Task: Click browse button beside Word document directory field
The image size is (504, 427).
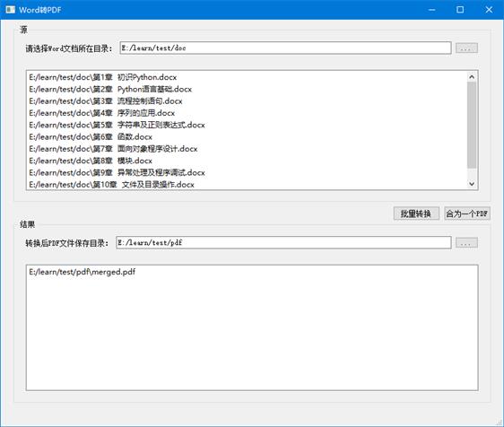Action: 466,48
